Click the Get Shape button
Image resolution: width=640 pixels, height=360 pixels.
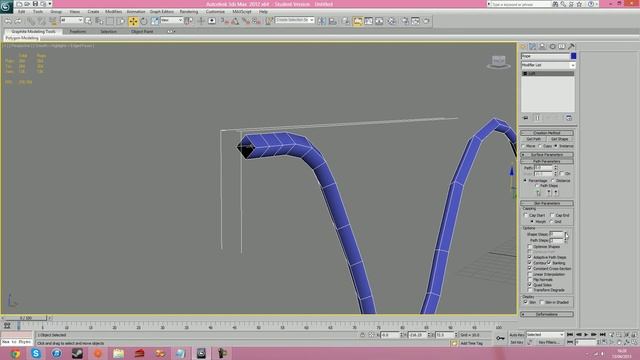tap(560, 139)
